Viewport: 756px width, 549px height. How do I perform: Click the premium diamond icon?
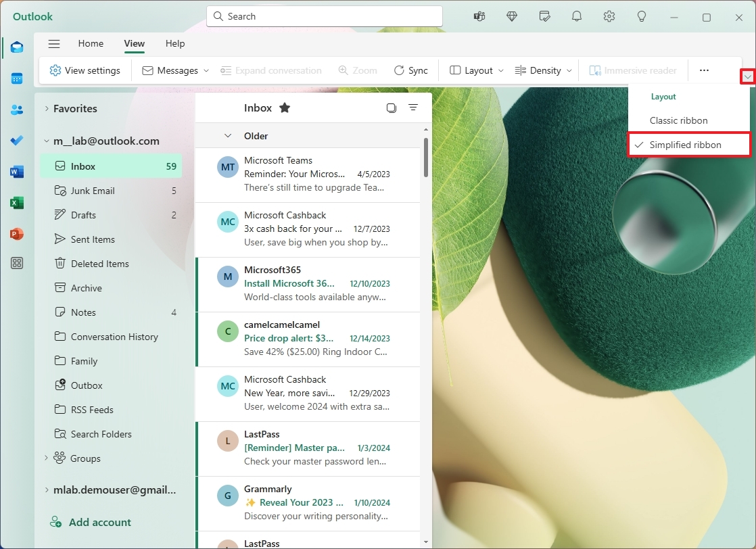pyautogui.click(x=512, y=16)
